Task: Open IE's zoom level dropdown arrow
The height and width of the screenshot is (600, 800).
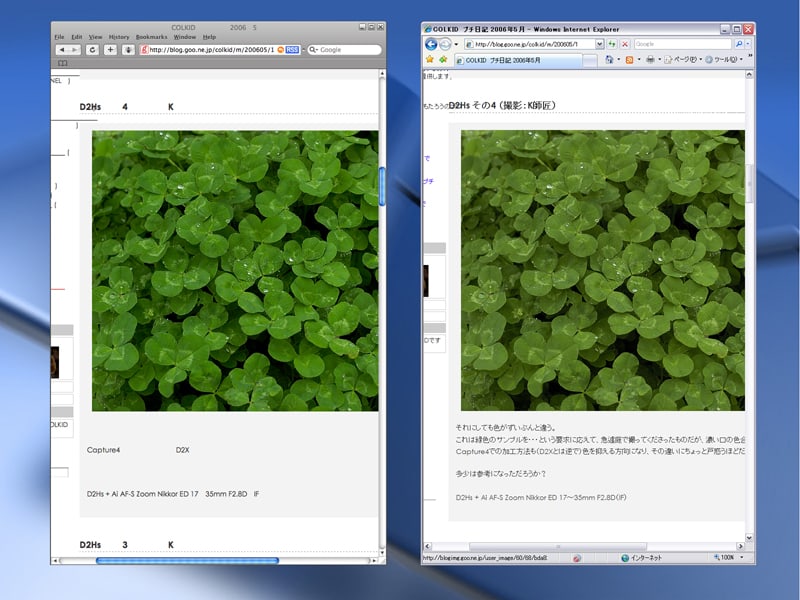Action: [x=741, y=558]
